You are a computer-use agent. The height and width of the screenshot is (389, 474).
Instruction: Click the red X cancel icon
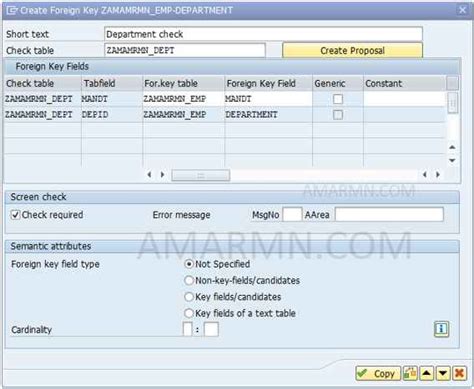tap(459, 374)
